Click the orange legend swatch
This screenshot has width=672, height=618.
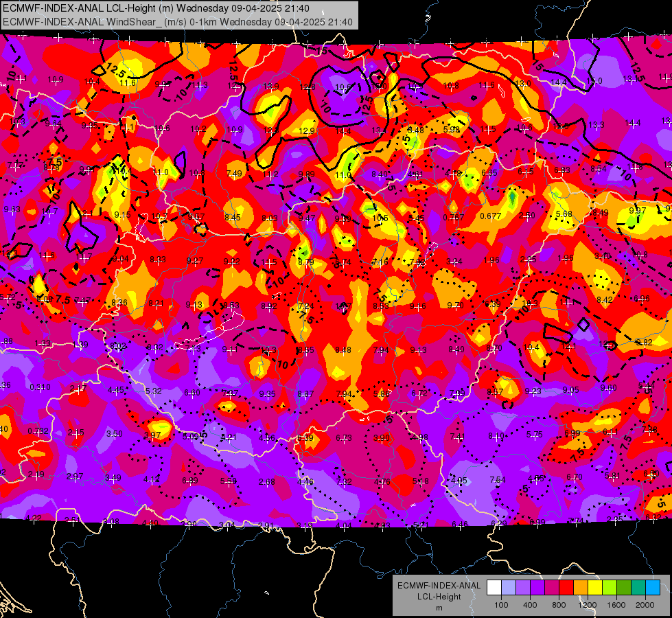[x=581, y=588]
